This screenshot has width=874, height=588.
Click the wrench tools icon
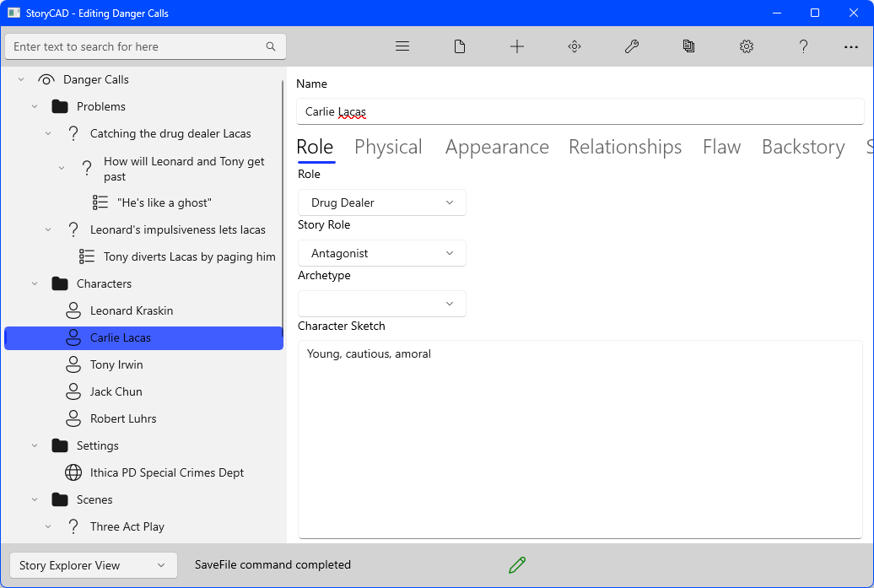(x=632, y=46)
